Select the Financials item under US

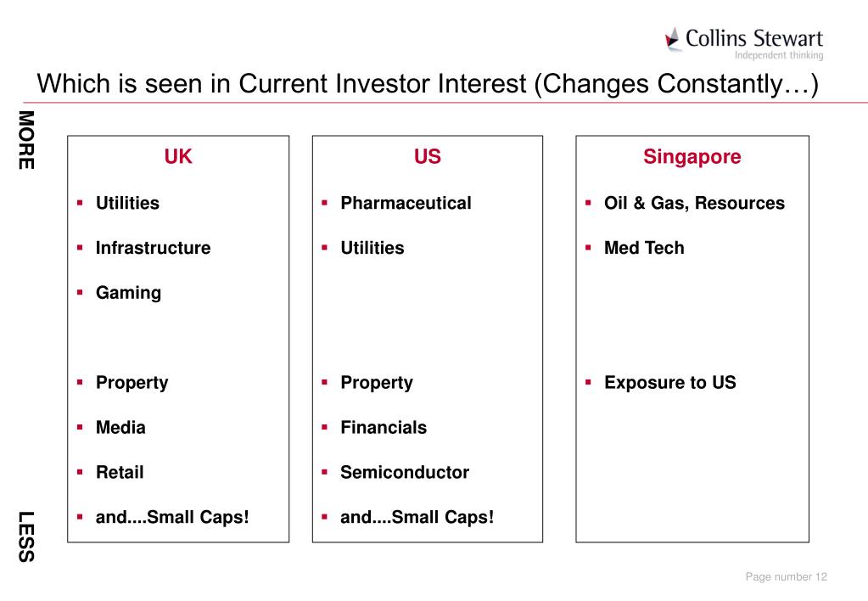pyautogui.click(x=384, y=427)
